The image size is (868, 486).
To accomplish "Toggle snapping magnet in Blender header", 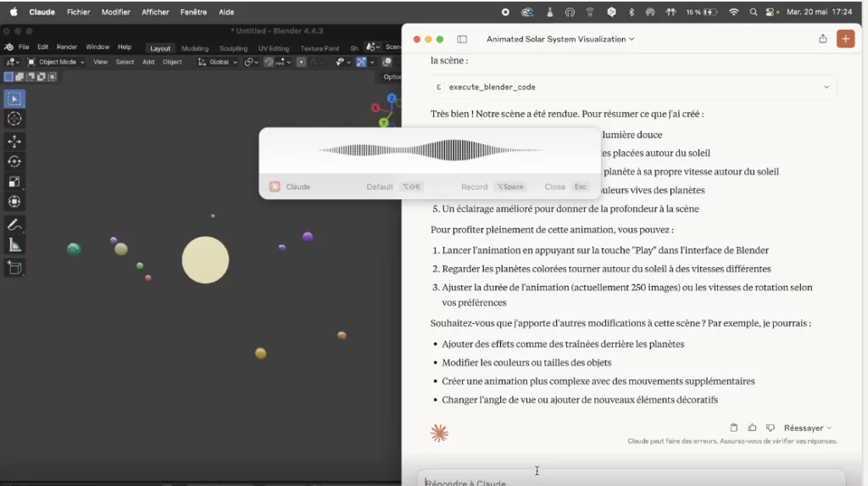I will pos(269,62).
